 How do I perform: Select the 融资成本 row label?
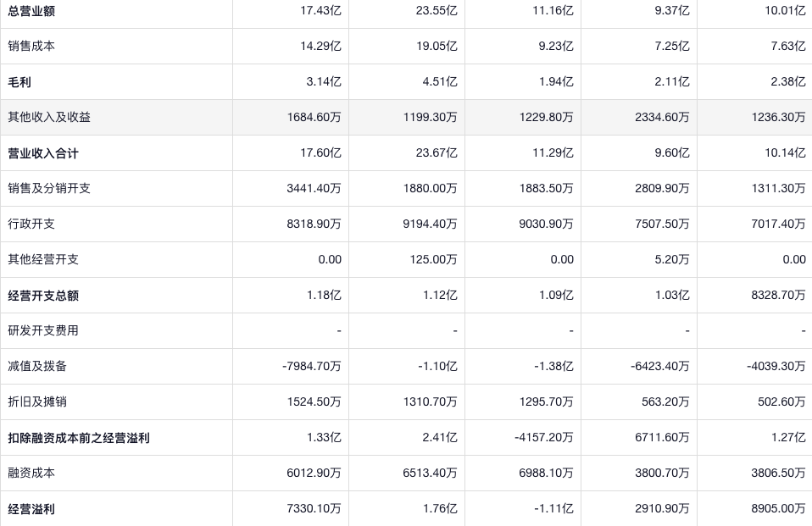(32, 473)
